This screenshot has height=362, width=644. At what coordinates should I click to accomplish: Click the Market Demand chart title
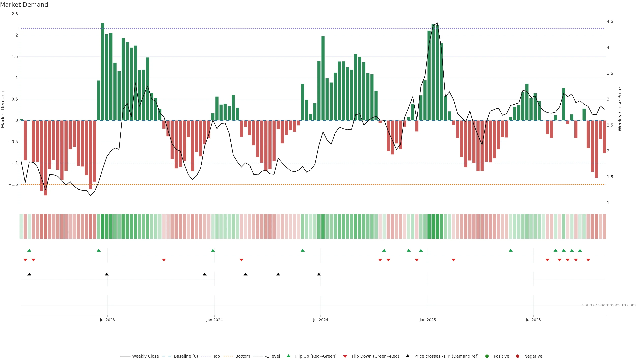pyautogui.click(x=24, y=5)
